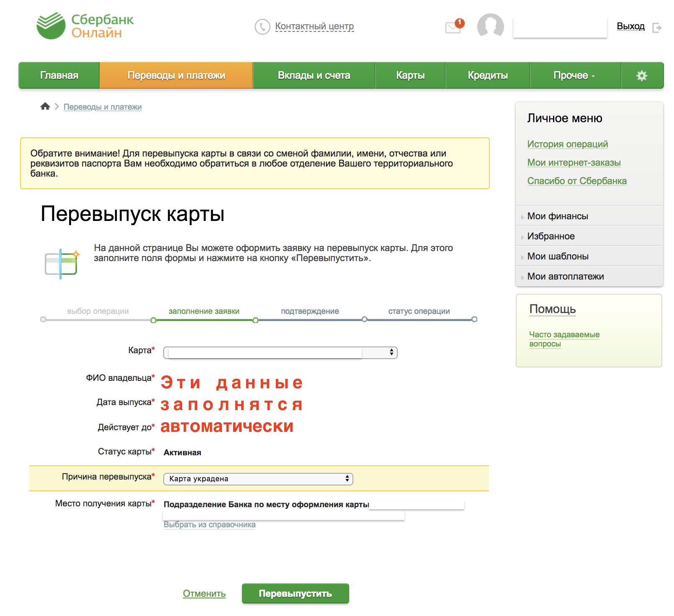This screenshot has width=674, height=616.
Task: Click the logout exit icon
Action: tap(657, 28)
